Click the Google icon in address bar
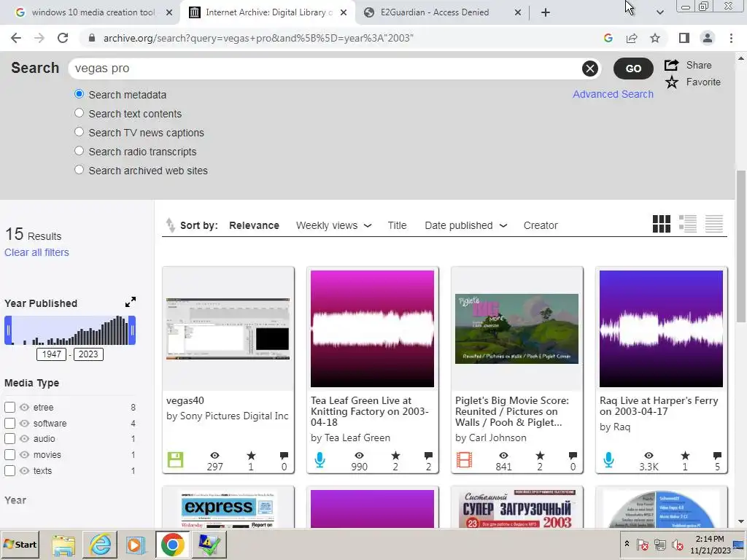 click(x=608, y=38)
